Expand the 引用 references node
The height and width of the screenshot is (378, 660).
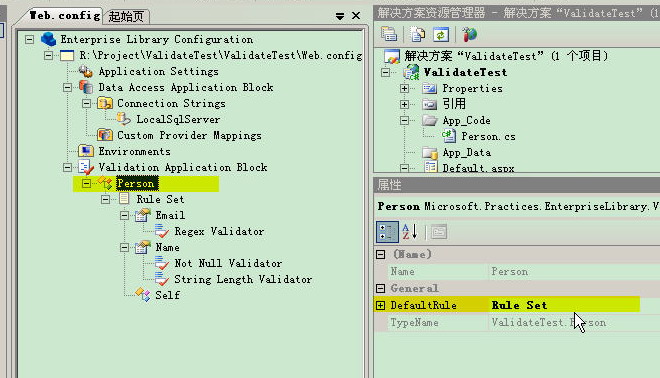pyautogui.click(x=405, y=104)
